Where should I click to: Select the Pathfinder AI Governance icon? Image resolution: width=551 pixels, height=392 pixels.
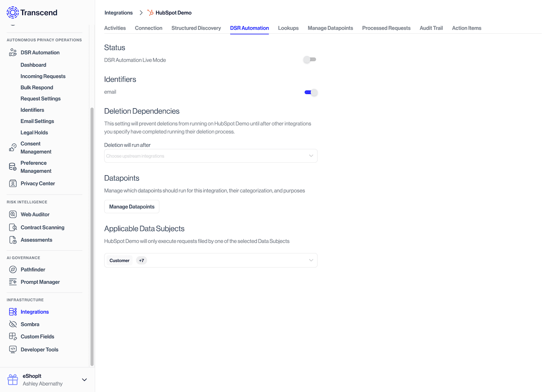[13, 269]
